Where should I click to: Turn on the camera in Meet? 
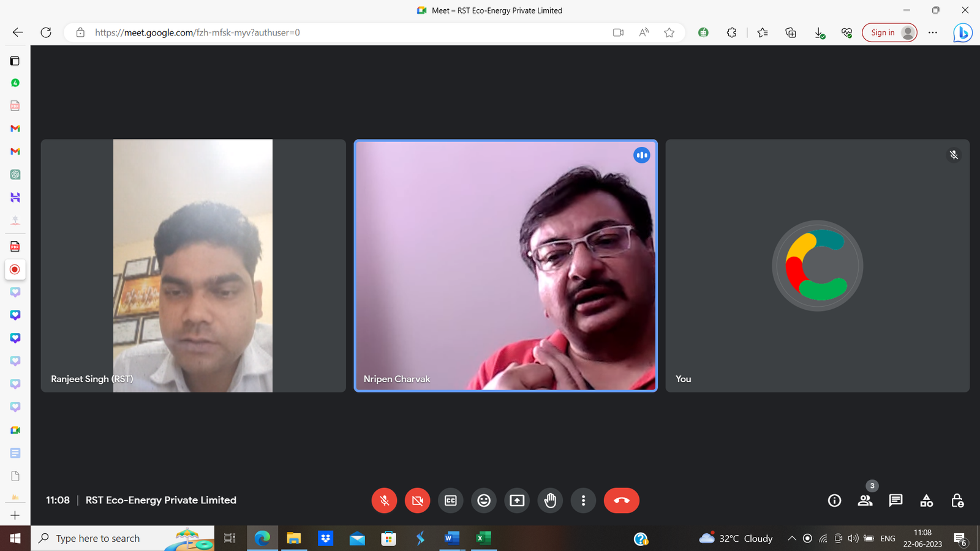418,501
